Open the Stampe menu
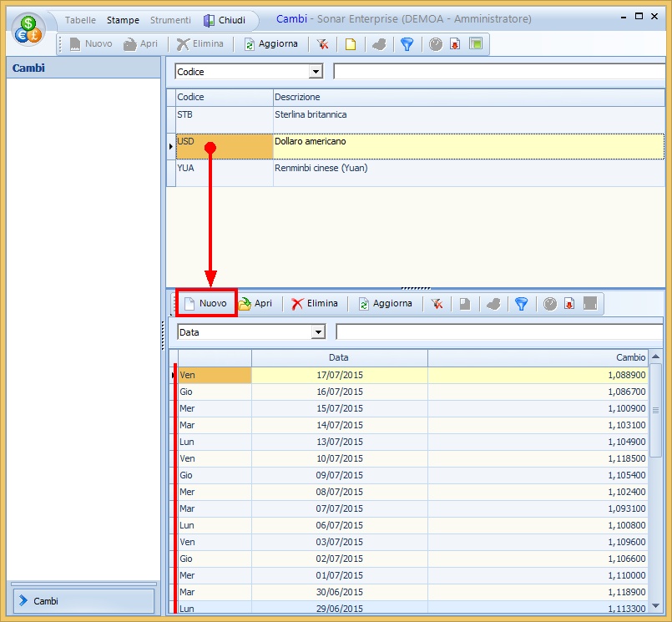This screenshot has width=672, height=622. (x=123, y=20)
